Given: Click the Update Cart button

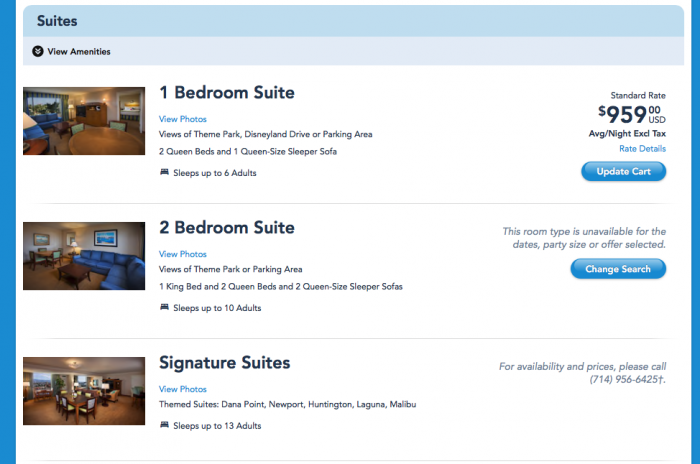Looking at the screenshot, I should tap(623, 171).
